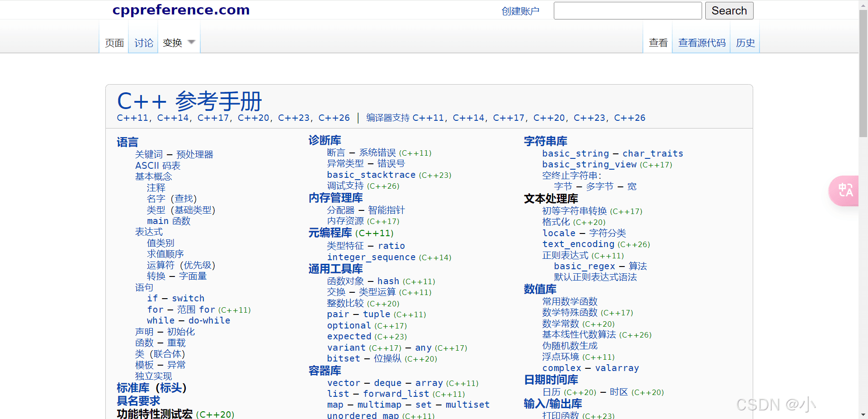
Task: Open the valarray link
Action: pos(617,368)
